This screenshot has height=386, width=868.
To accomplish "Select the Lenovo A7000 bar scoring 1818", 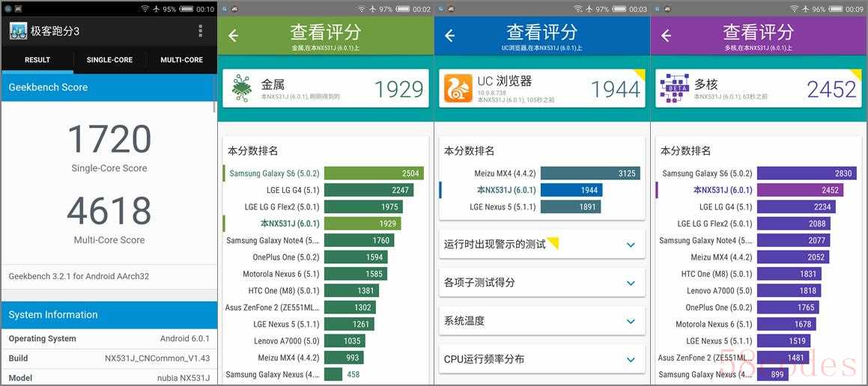I will pyautogui.click(x=789, y=290).
